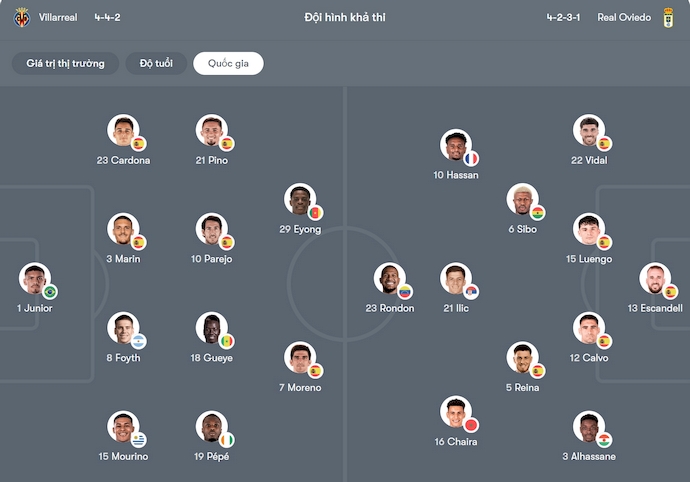The width and height of the screenshot is (690, 482).
Task: Click the Senegal flag on Gueye
Action: pyautogui.click(x=227, y=341)
